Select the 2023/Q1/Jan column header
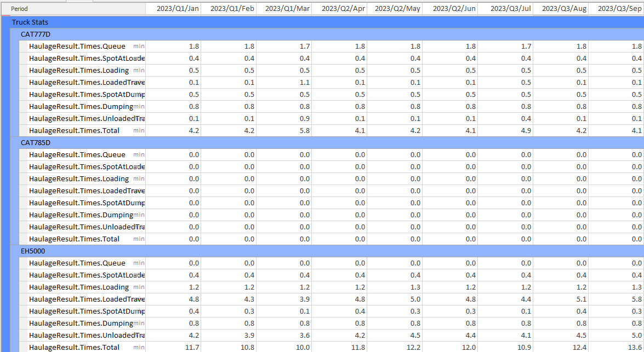Image resolution: width=644 pixels, height=352 pixels. (173, 9)
